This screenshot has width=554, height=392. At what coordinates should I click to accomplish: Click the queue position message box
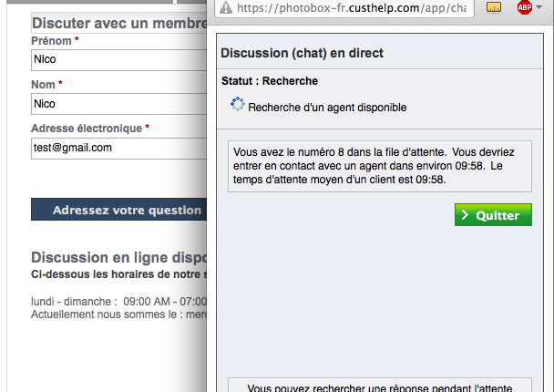click(380, 166)
